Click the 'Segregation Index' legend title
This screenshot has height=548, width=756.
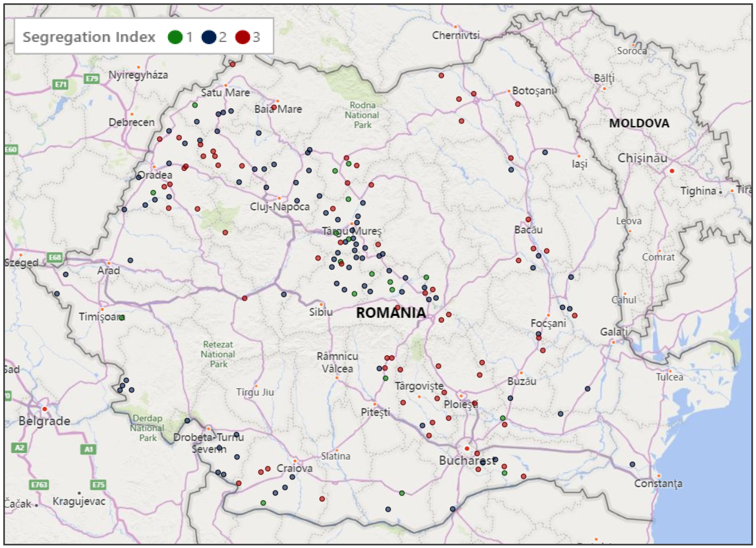coord(89,37)
